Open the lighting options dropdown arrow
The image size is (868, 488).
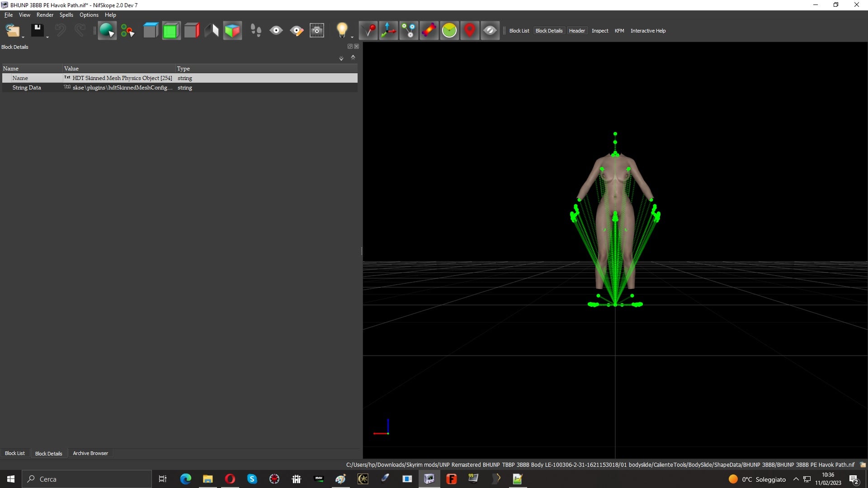coord(352,37)
